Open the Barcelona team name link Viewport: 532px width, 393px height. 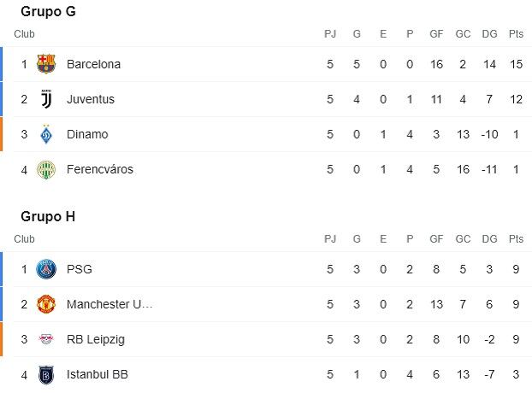[x=93, y=64]
